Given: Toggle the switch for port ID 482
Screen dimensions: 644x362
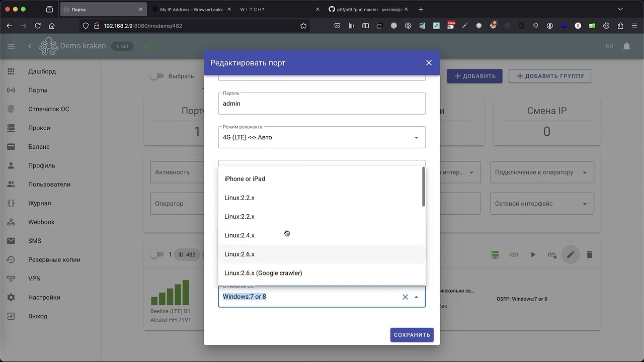Looking at the screenshot, I should [x=157, y=254].
